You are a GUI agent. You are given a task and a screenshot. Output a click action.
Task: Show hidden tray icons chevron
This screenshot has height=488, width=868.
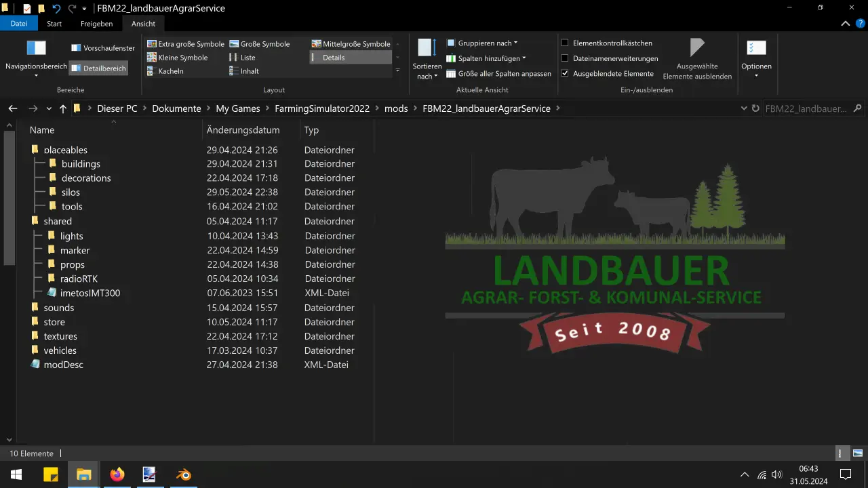(x=745, y=474)
